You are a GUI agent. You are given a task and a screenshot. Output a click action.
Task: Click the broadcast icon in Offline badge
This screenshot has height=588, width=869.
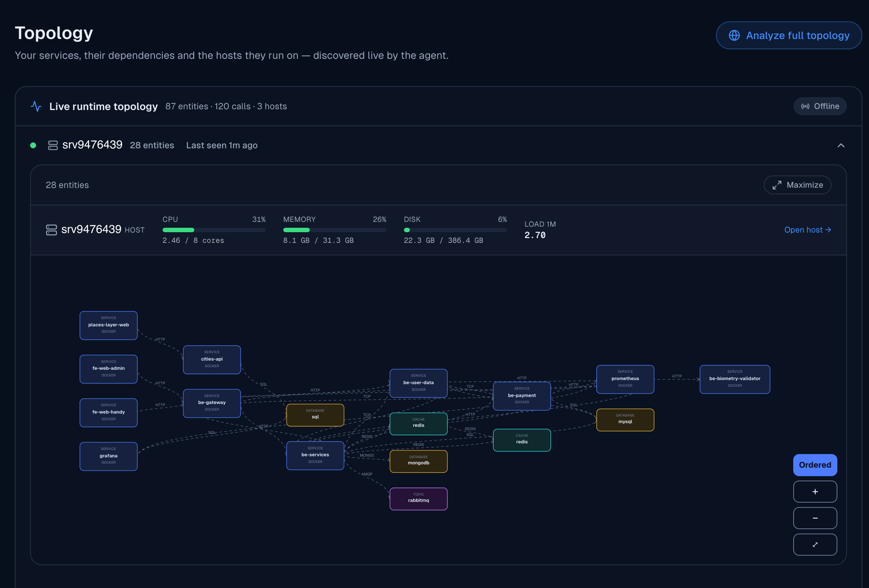pos(805,106)
